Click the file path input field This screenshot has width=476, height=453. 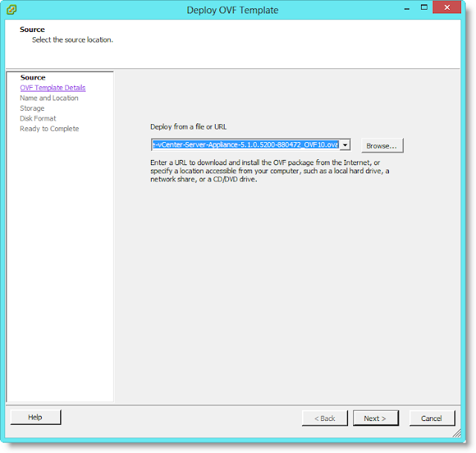pyautogui.click(x=246, y=145)
